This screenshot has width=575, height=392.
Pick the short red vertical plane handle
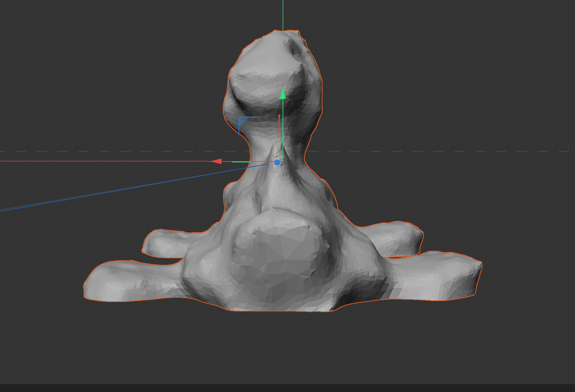coord(279,124)
